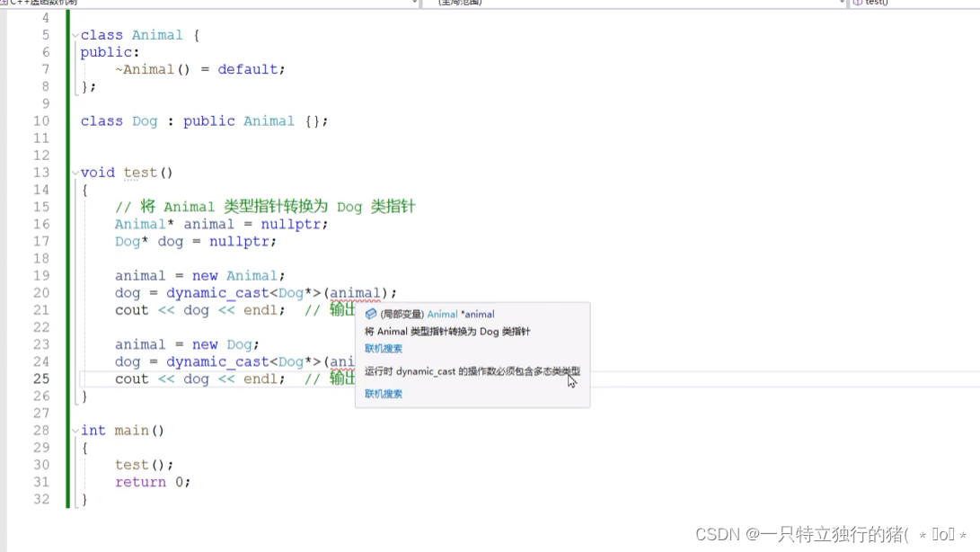
Task: Collapse the test() function body fold
Action: tap(73, 172)
